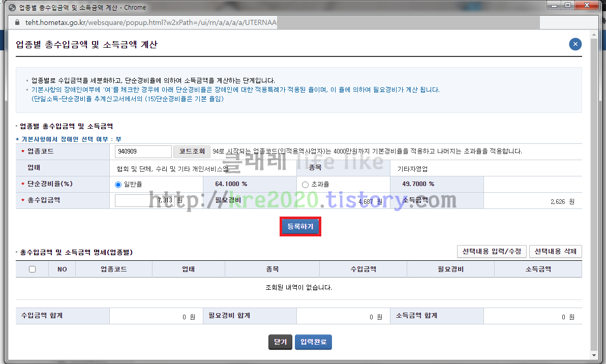The image size is (606, 364).
Task: Click the 업태 column header in table
Action: [x=189, y=269]
